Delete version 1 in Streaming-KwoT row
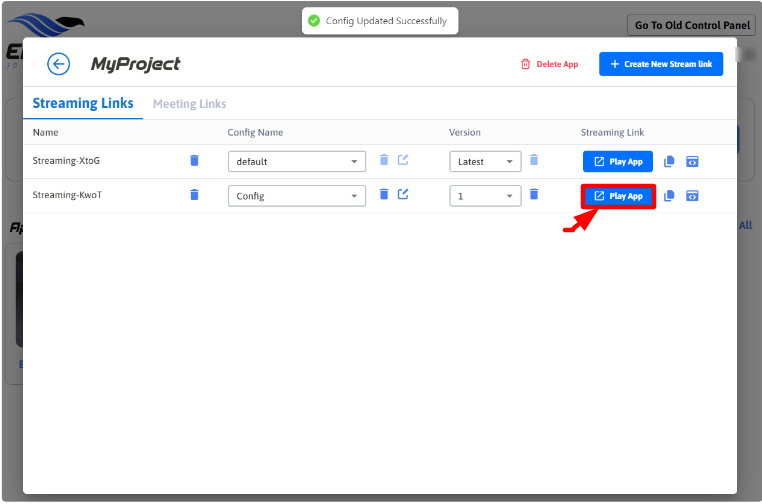 pyautogui.click(x=534, y=195)
